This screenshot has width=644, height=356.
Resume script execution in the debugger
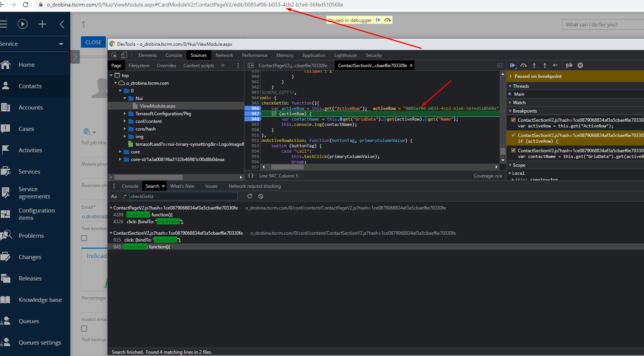[513, 65]
